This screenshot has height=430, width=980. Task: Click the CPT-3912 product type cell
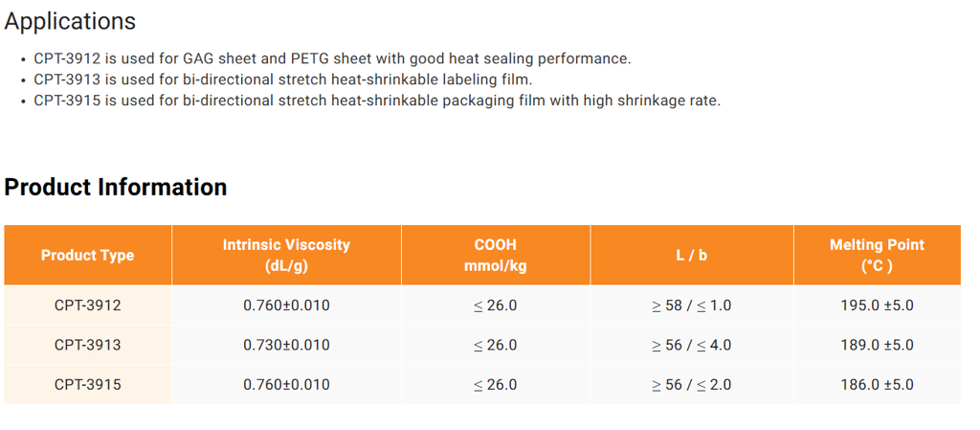tap(87, 306)
